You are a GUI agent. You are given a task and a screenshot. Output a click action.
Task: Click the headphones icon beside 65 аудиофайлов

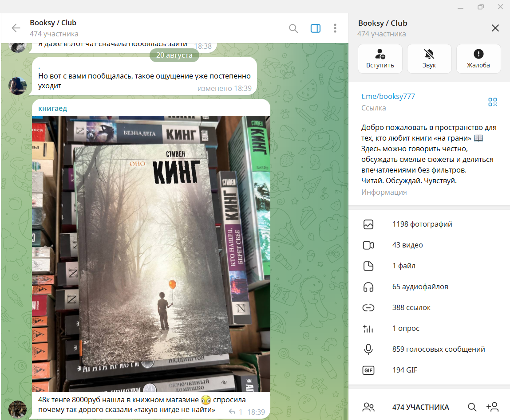[x=368, y=287]
